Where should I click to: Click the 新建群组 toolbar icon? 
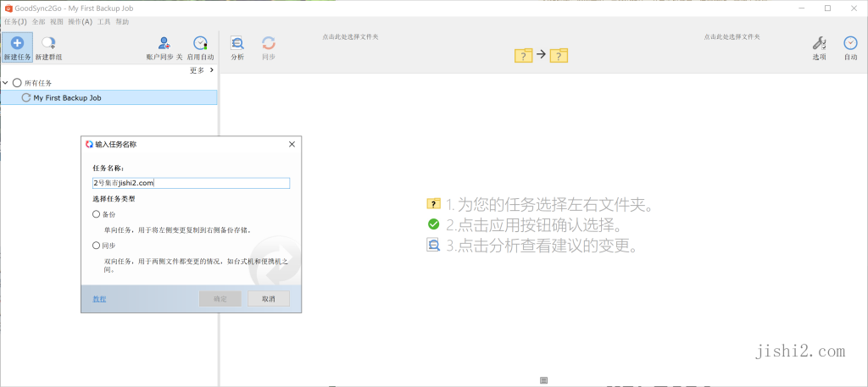(x=48, y=43)
